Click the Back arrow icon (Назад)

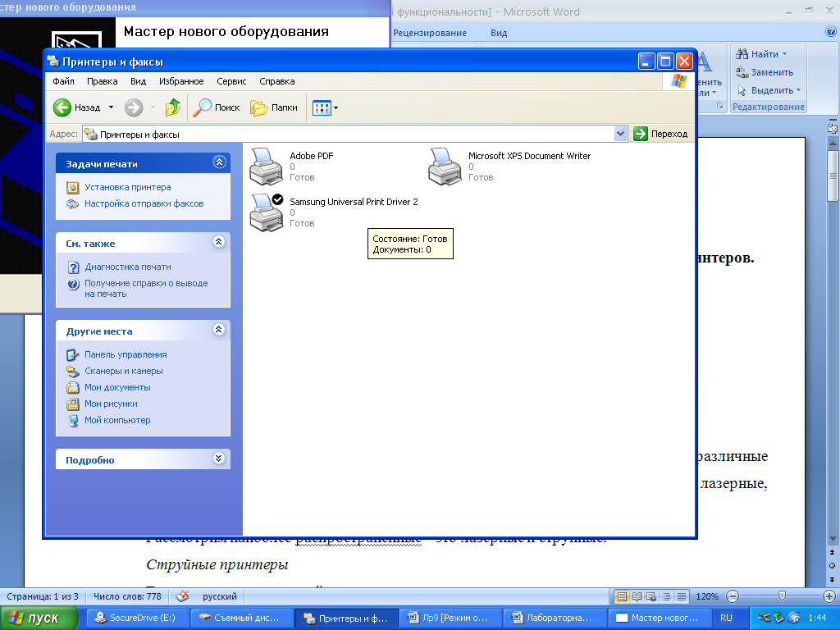tap(62, 107)
